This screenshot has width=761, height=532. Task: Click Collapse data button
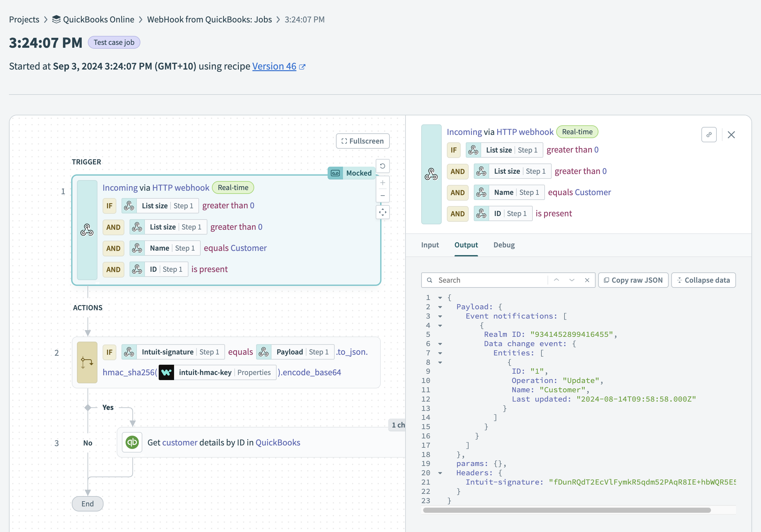point(703,280)
